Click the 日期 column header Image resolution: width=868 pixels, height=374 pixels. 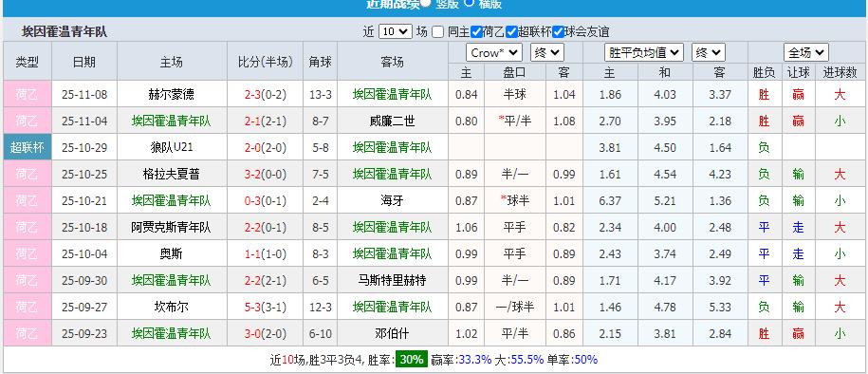click(84, 61)
